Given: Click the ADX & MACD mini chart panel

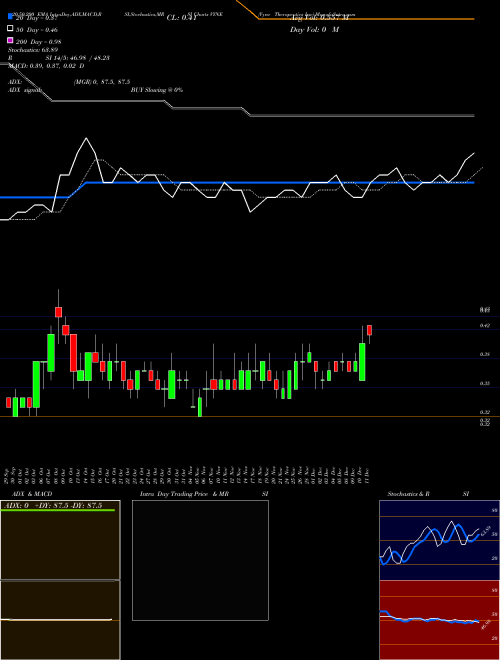Looking at the screenshot, I should [60, 580].
